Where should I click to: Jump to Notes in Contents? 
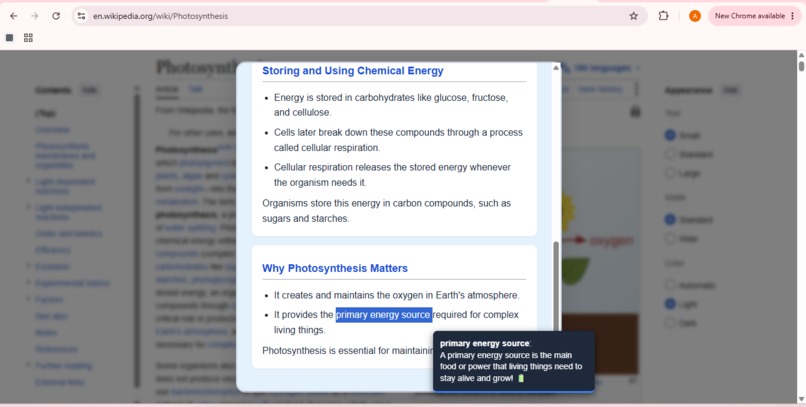coord(46,332)
